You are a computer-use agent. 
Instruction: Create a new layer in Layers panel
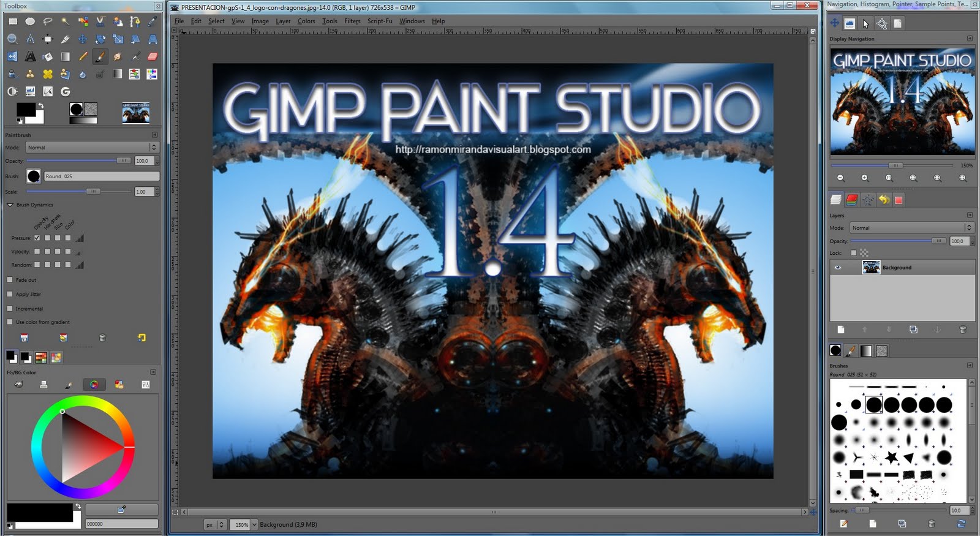[x=841, y=330]
